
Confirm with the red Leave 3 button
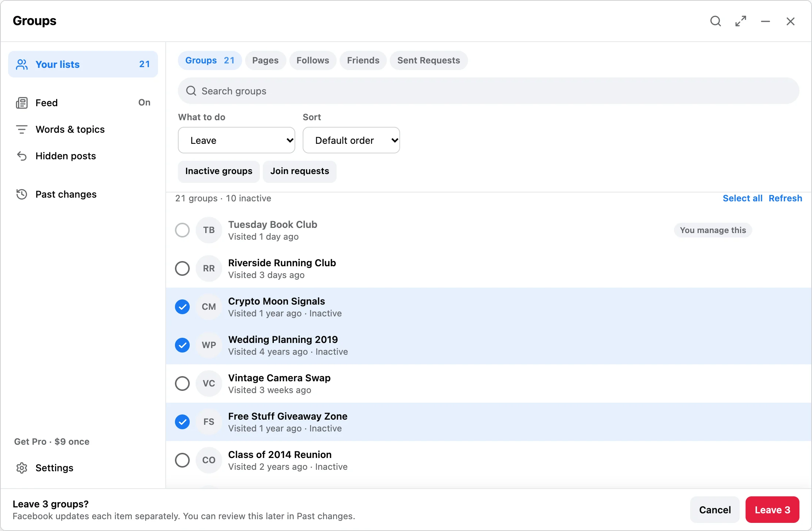click(773, 510)
